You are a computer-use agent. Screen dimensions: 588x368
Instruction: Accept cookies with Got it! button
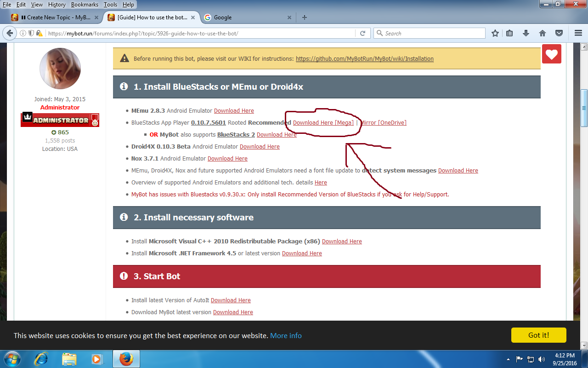click(x=539, y=335)
